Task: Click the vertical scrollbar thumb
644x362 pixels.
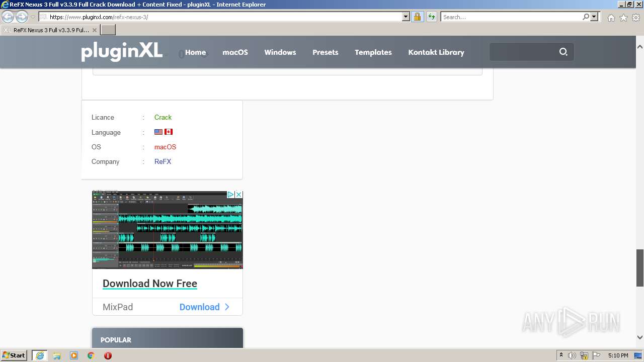Action: (x=640, y=267)
